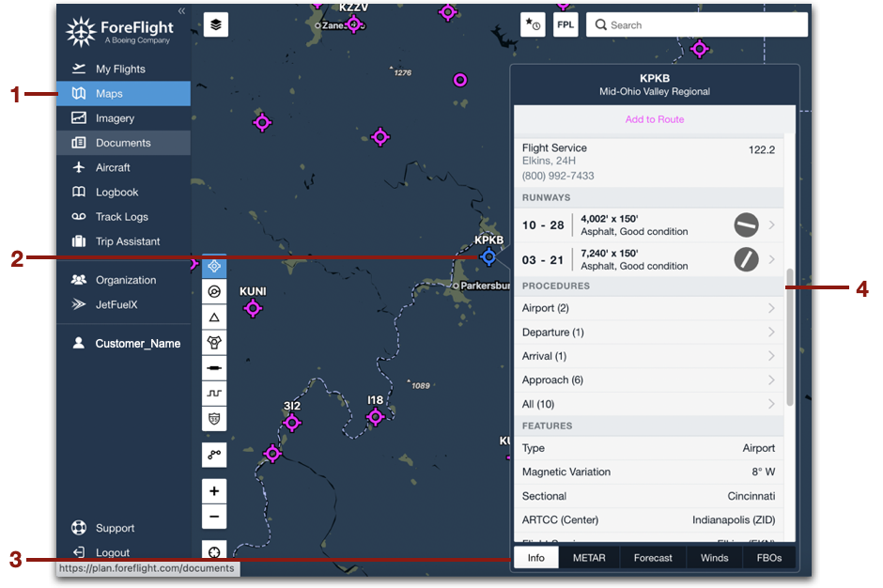Screen dimensions: 883x588
Task: Open Imagery from the sidebar
Action: [123, 118]
